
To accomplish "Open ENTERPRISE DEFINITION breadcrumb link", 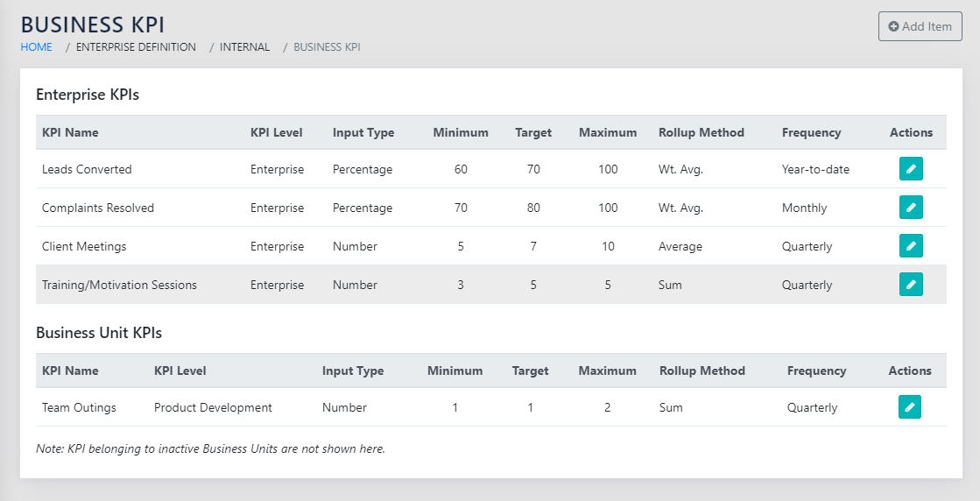I will (x=136, y=47).
